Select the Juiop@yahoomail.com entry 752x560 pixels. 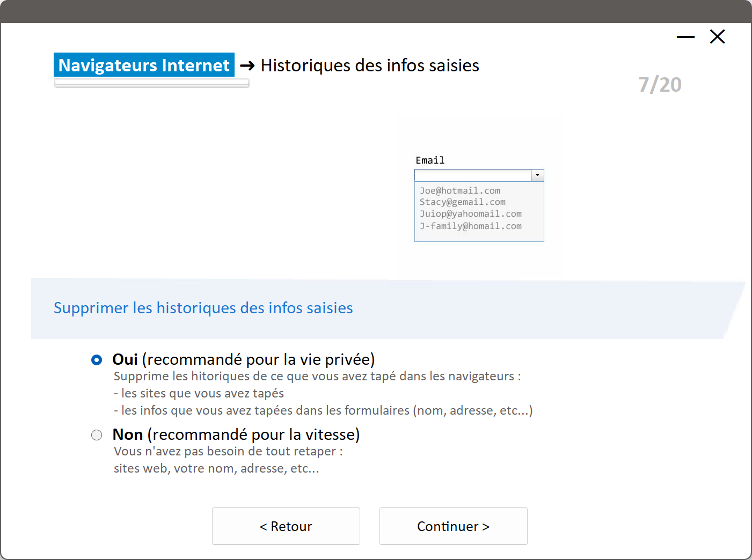click(x=470, y=214)
